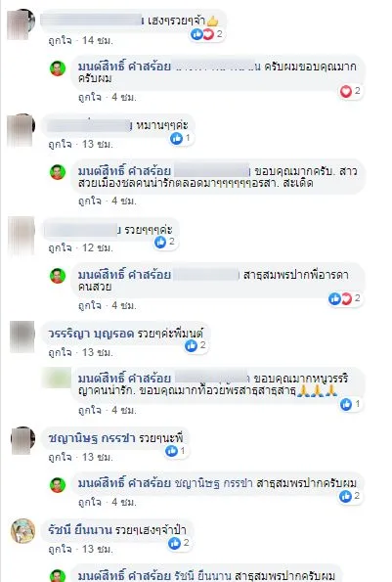The width and height of the screenshot is (392, 582).
Task: Open รัชนี ยืนนาน profile picture
Action: tap(23, 531)
